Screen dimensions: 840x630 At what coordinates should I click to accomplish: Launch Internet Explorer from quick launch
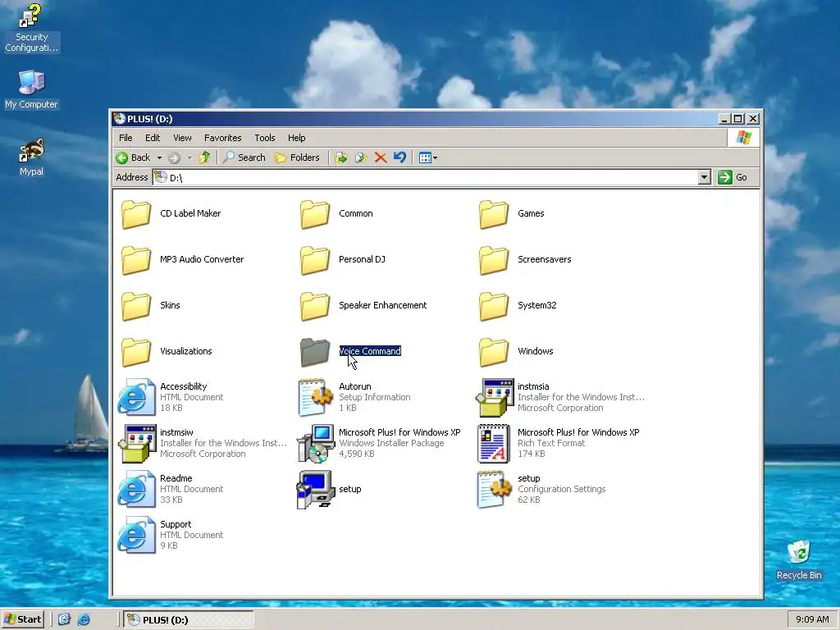tap(84, 620)
